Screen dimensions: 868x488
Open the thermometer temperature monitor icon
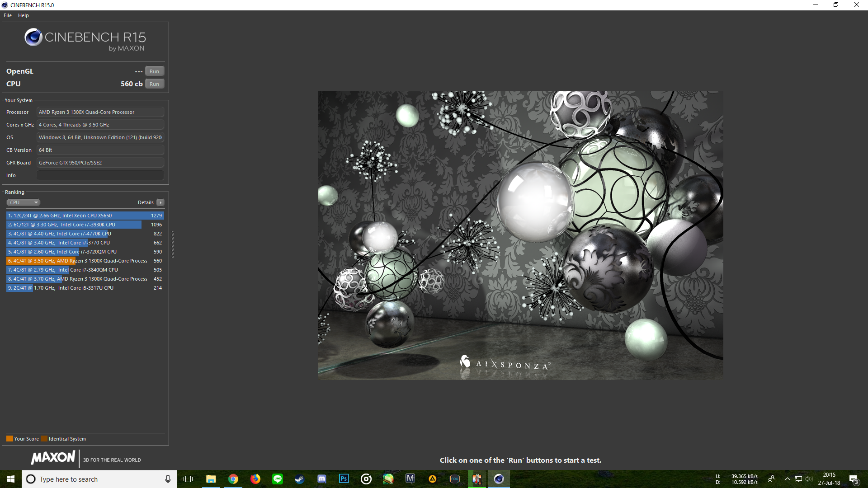(476, 479)
